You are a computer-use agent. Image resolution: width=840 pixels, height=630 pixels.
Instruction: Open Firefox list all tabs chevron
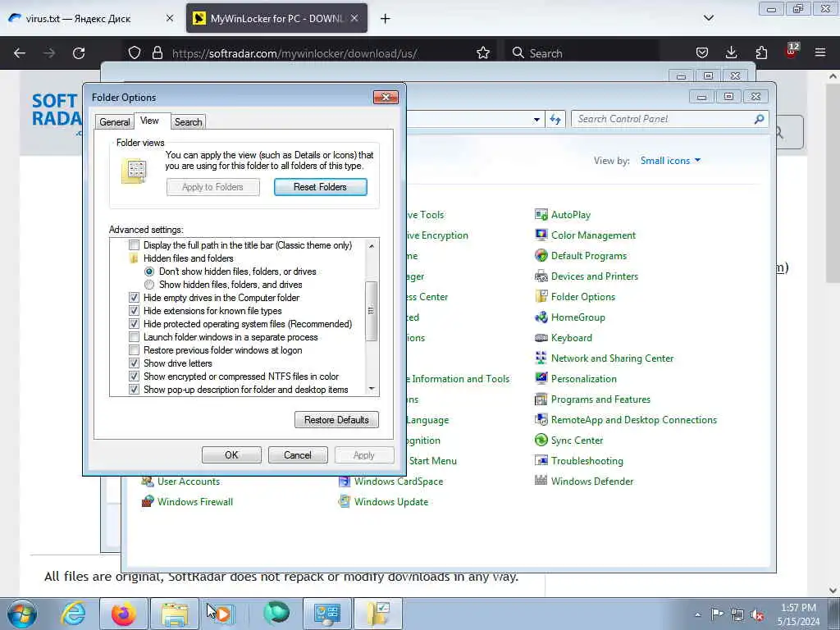coord(708,18)
